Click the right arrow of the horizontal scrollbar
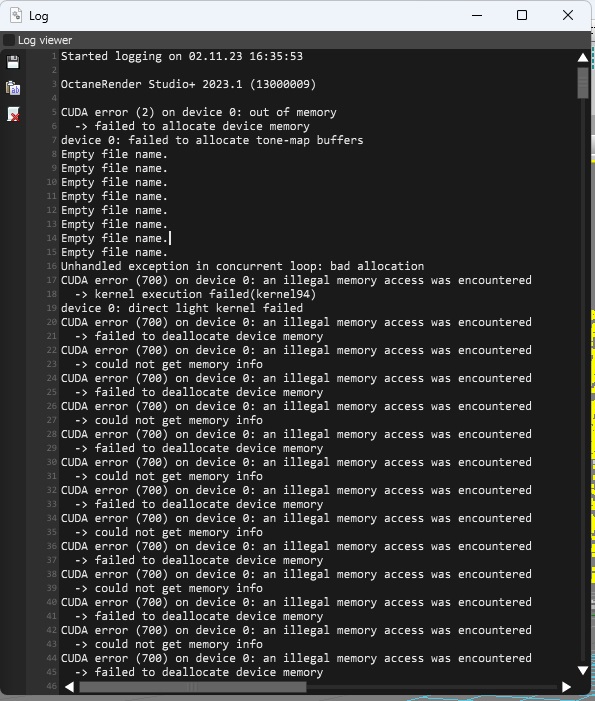 coord(566,687)
